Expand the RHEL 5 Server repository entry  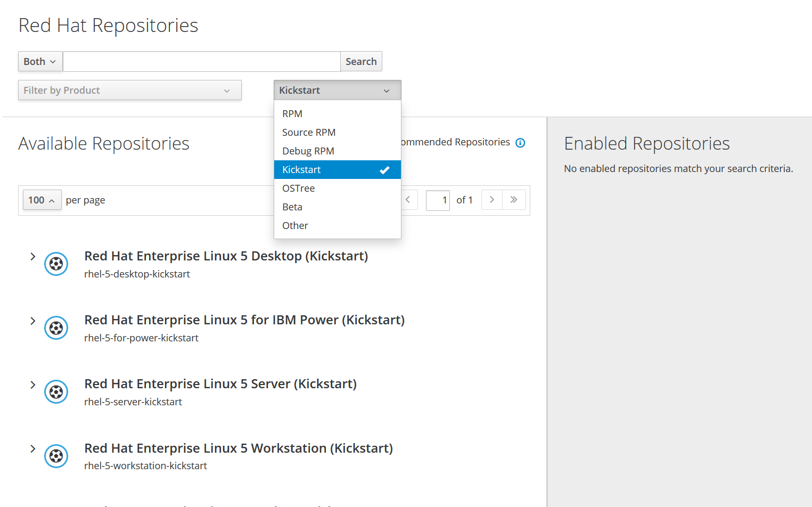click(32, 384)
